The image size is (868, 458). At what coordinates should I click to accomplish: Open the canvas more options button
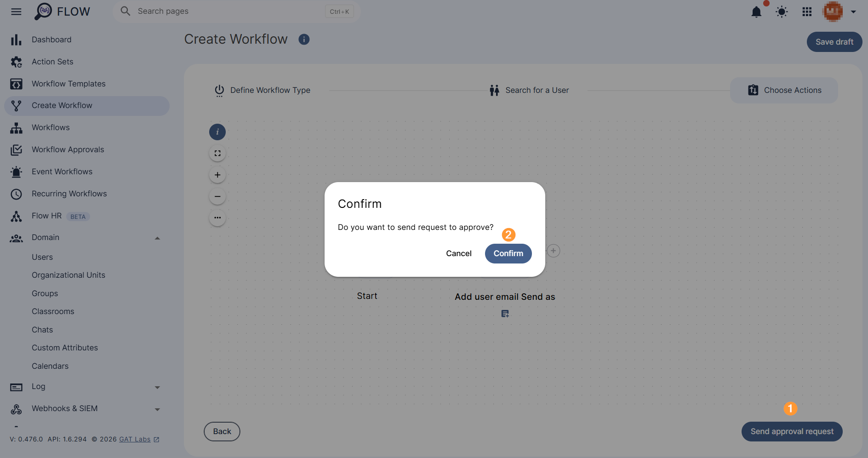point(217,218)
